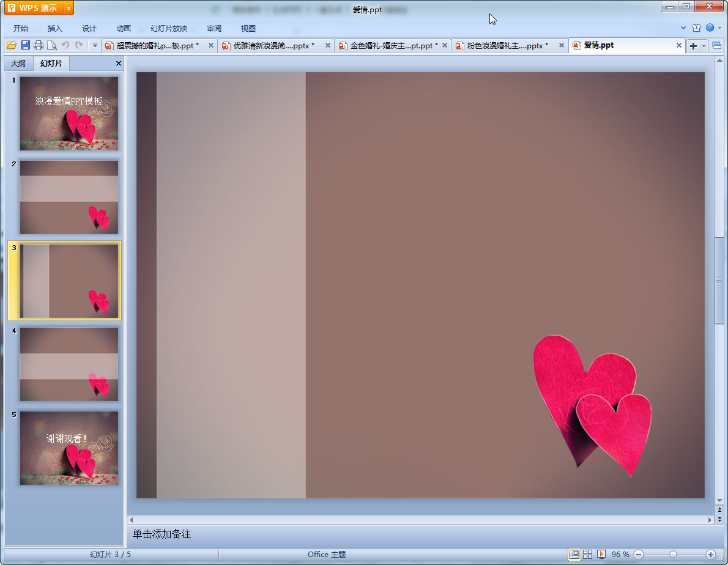Select slide 2 thumbnail
This screenshot has height=565, width=728.
[69, 197]
